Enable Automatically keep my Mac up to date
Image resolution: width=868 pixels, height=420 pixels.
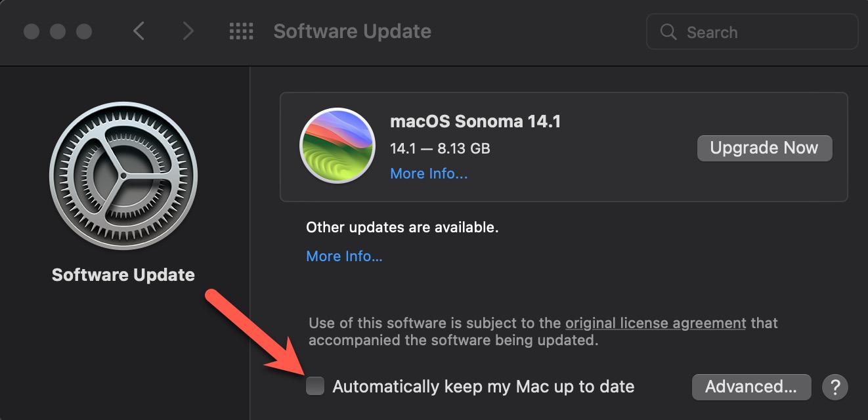(x=316, y=386)
